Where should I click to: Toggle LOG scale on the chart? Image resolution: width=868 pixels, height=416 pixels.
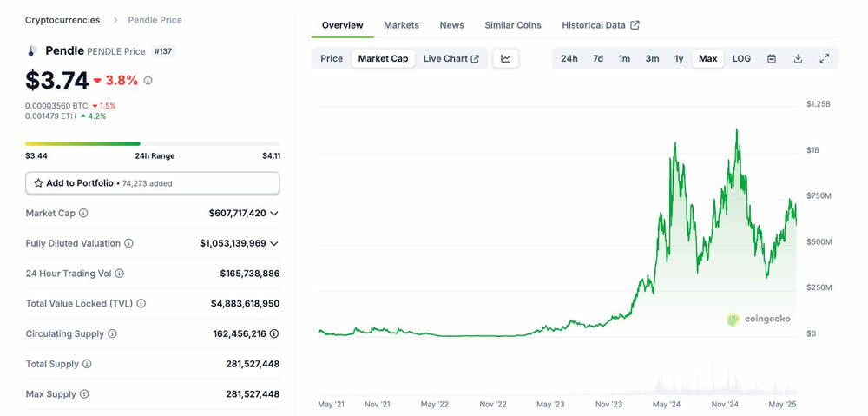tap(741, 59)
